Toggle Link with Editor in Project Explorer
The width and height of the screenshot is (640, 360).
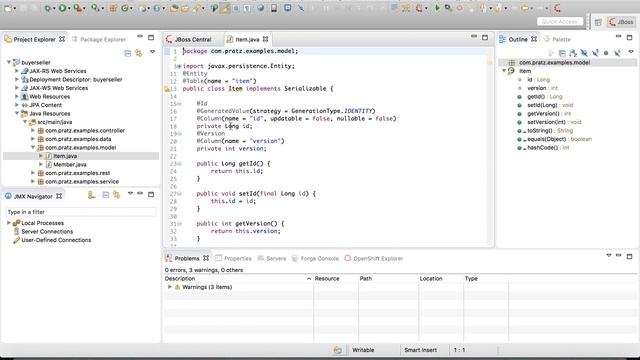tap(139, 53)
